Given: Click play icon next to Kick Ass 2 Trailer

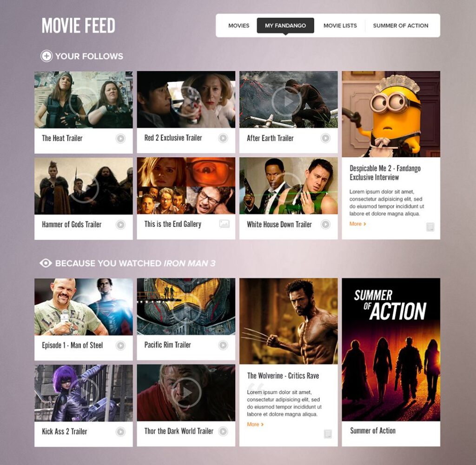Looking at the screenshot, I should coord(120,432).
